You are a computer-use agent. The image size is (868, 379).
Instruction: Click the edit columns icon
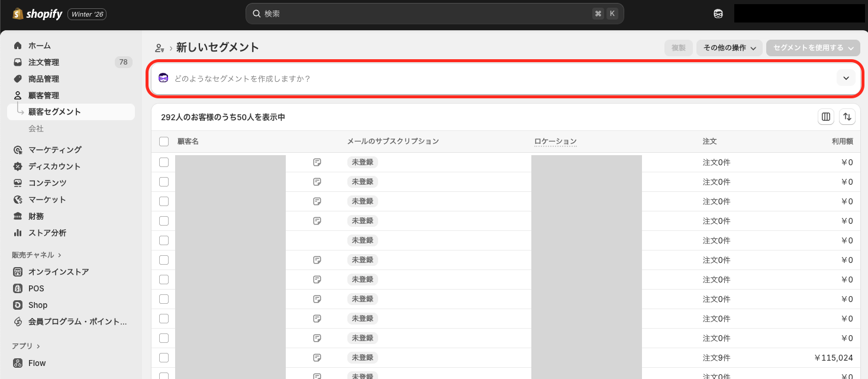(x=826, y=117)
